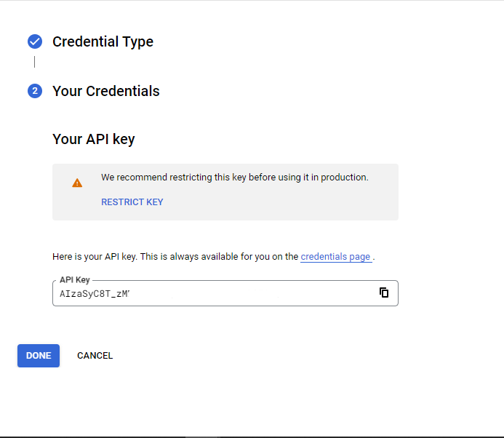This screenshot has width=504, height=438.
Task: Click the step 2 number badge
Action: pos(35,91)
